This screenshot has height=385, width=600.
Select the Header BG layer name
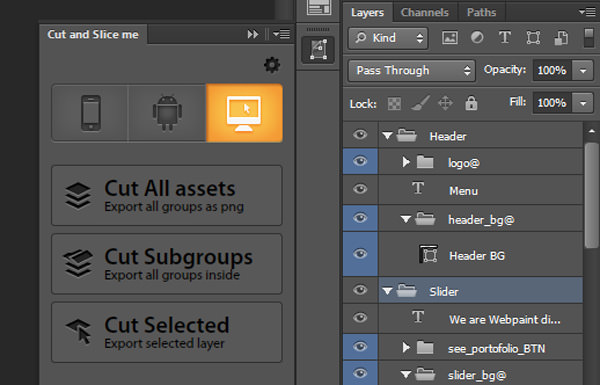(x=477, y=256)
